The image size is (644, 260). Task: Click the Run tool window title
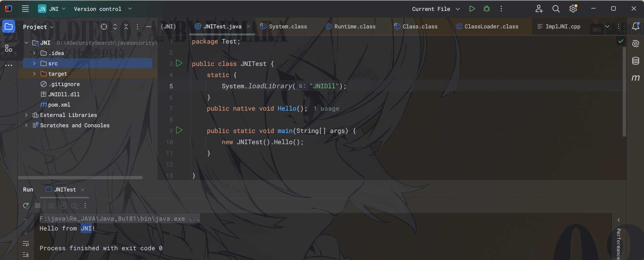[28, 189]
